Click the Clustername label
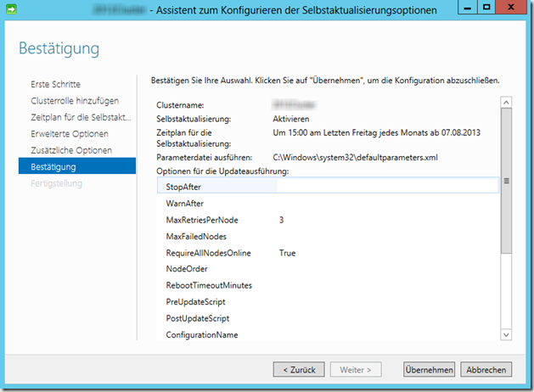The height and width of the screenshot is (392, 534). (180, 105)
